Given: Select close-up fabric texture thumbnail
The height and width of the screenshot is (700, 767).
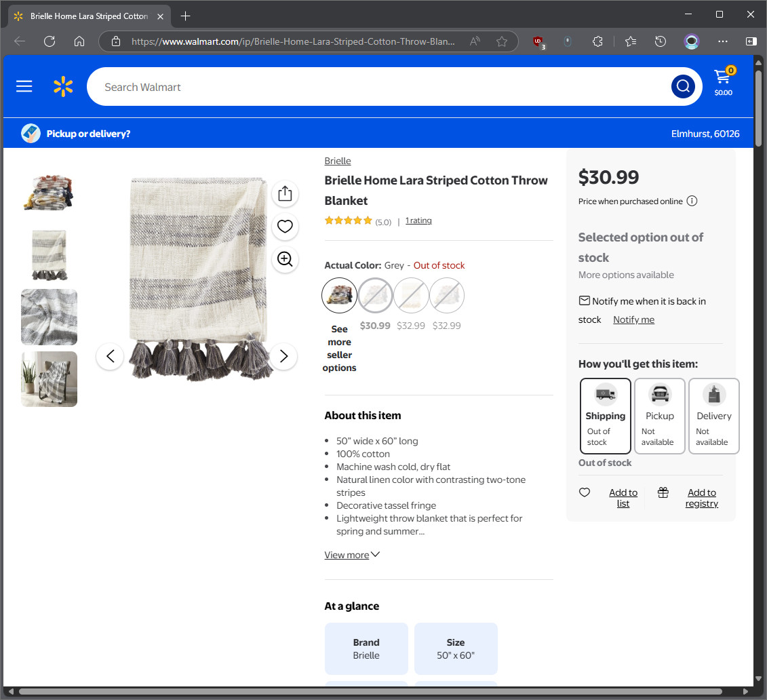Looking at the screenshot, I should 49,317.
